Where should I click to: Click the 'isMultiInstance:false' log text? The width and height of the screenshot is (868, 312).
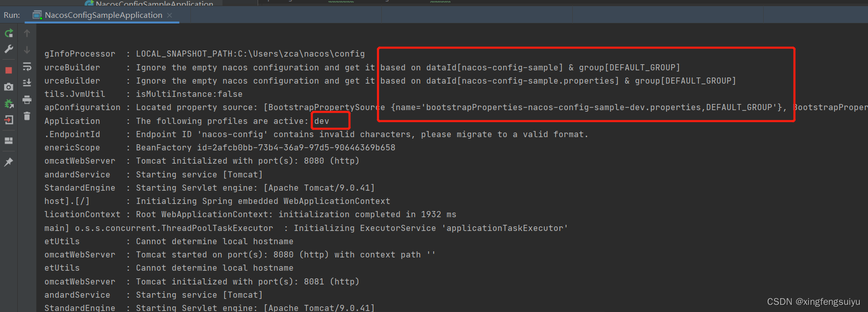point(189,94)
